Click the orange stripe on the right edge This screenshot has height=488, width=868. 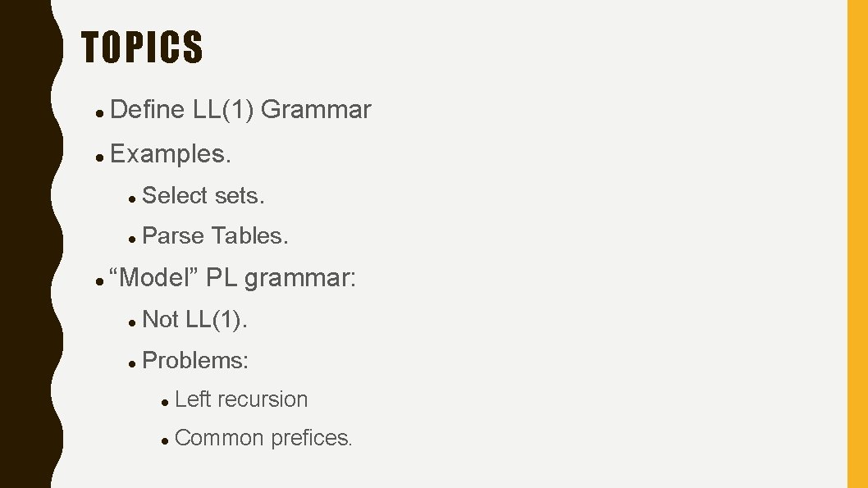857,244
